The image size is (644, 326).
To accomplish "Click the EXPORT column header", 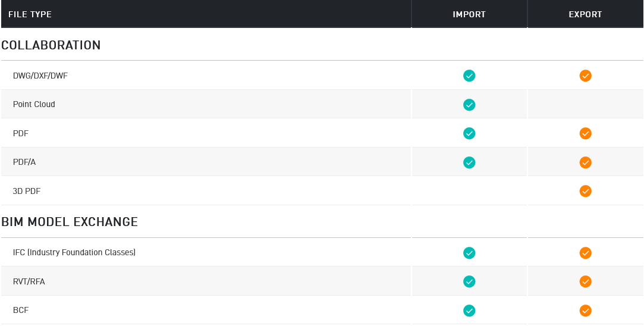I will pos(585,14).
